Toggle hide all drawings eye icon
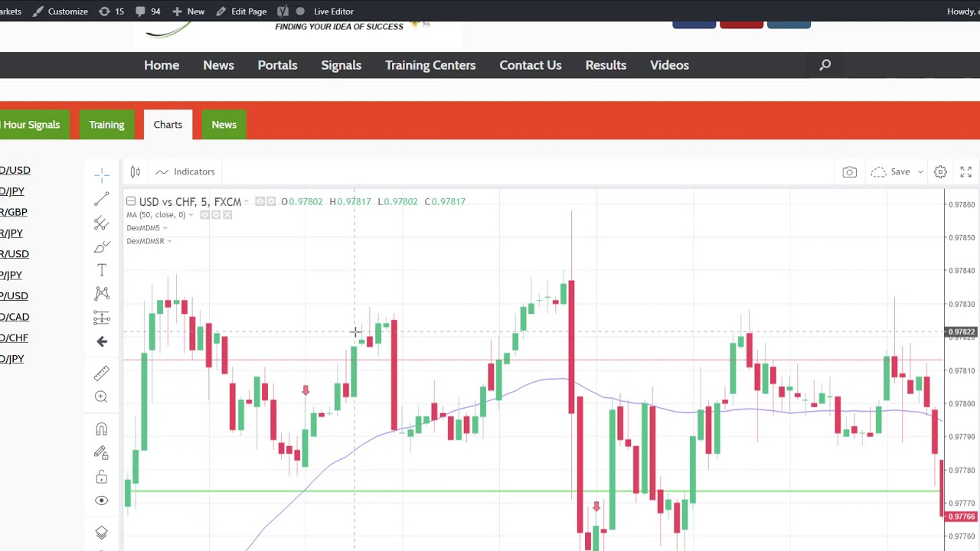980x551 pixels. (102, 500)
